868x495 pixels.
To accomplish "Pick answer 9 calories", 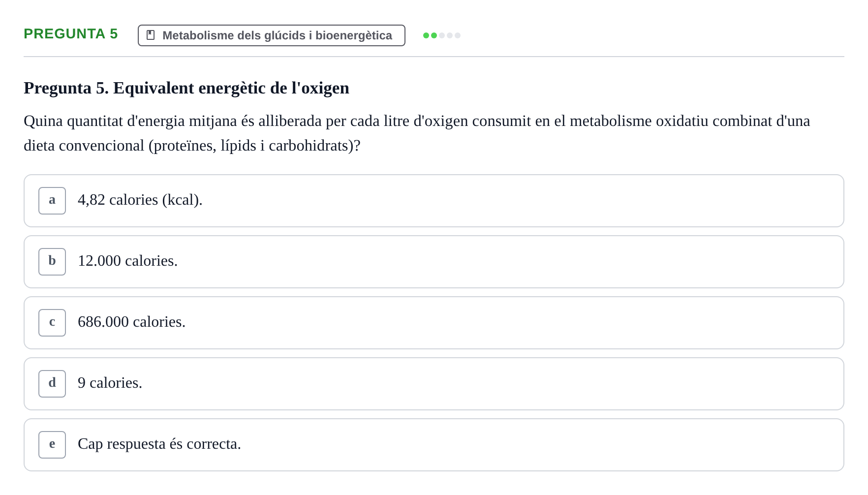I will pyautogui.click(x=434, y=384).
